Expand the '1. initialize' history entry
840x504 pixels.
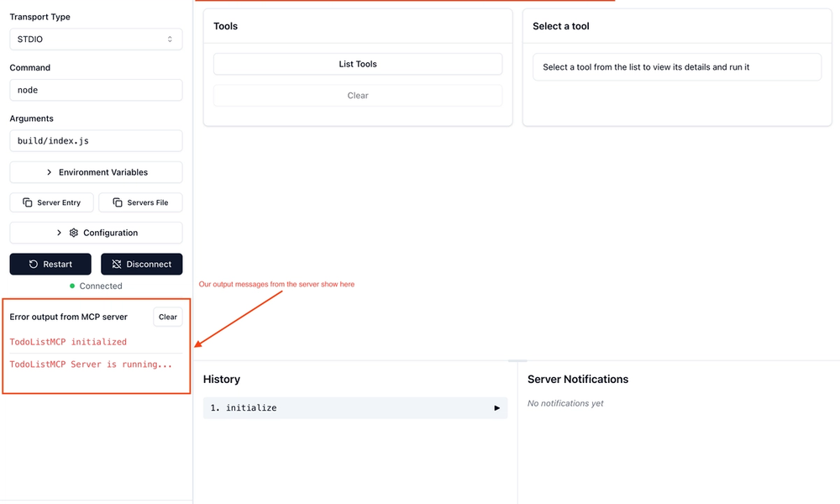[x=355, y=407]
